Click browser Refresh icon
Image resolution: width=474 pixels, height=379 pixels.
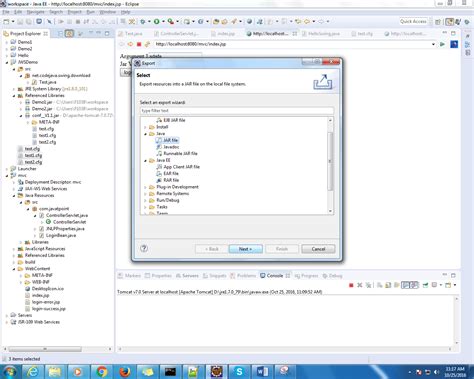pyautogui.click(x=147, y=44)
